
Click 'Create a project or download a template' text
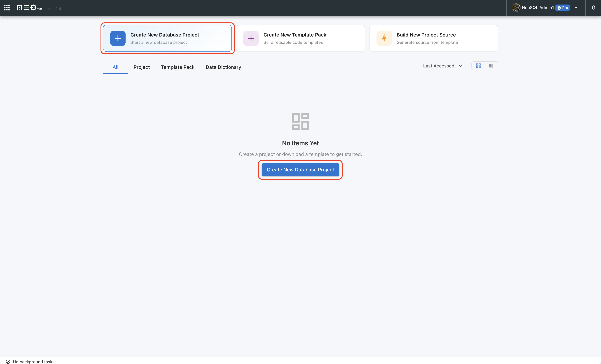pos(300,154)
